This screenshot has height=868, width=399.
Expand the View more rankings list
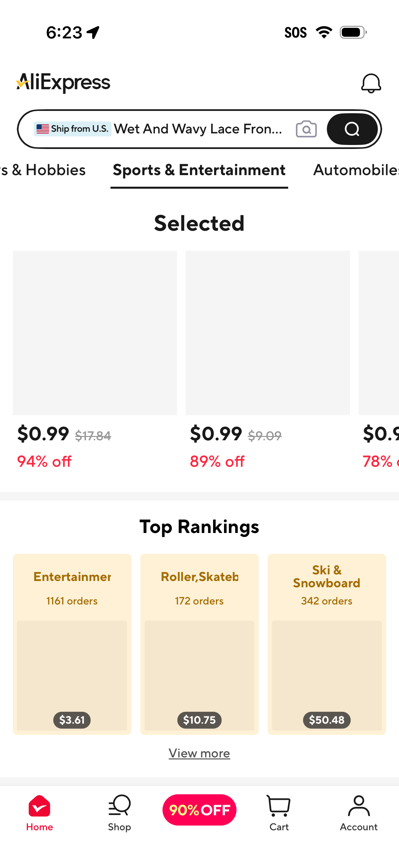199,753
